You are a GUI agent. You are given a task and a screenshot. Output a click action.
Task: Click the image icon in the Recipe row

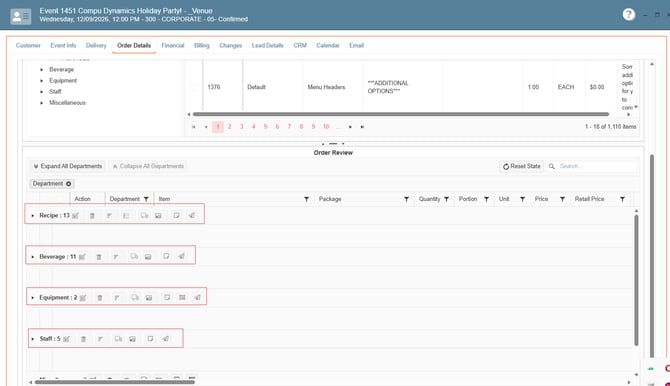pos(158,215)
